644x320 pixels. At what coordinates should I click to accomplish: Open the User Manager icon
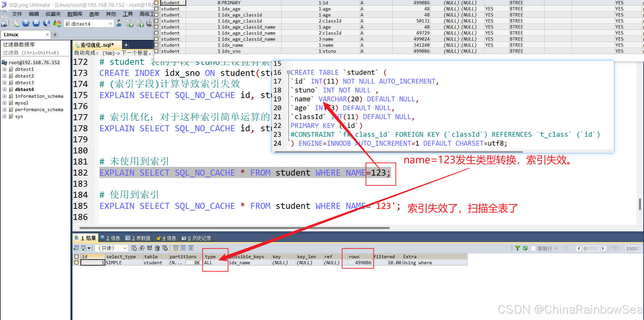coord(119,24)
